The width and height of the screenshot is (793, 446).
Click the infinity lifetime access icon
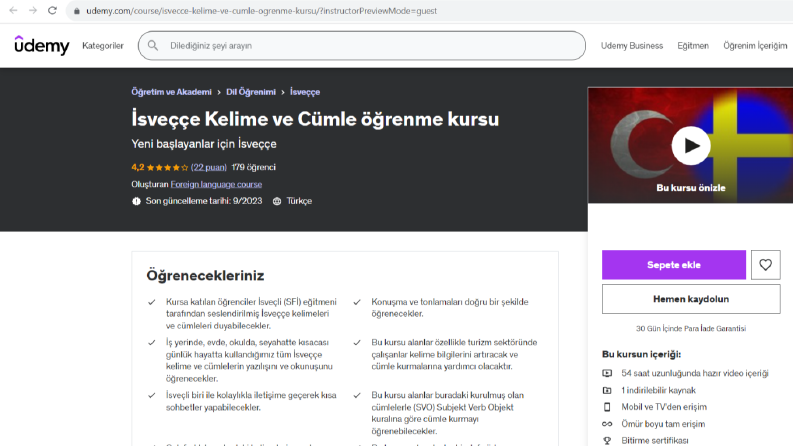(x=607, y=424)
